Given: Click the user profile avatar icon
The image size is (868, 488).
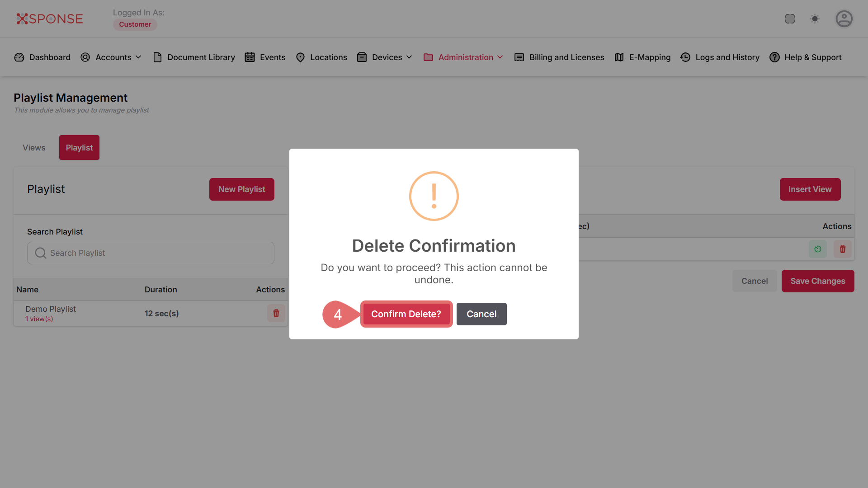Looking at the screenshot, I should click(x=844, y=19).
